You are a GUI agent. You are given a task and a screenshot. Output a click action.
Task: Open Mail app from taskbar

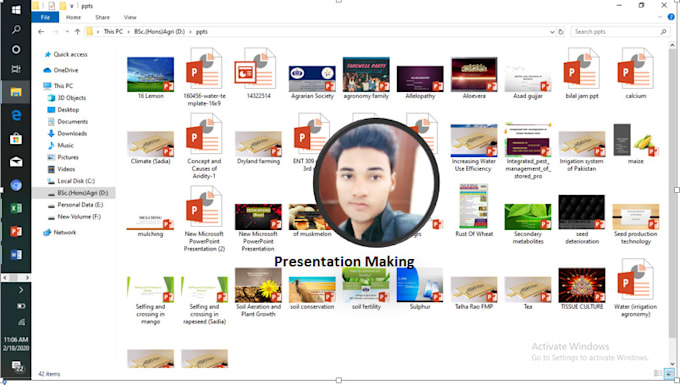pos(16,162)
